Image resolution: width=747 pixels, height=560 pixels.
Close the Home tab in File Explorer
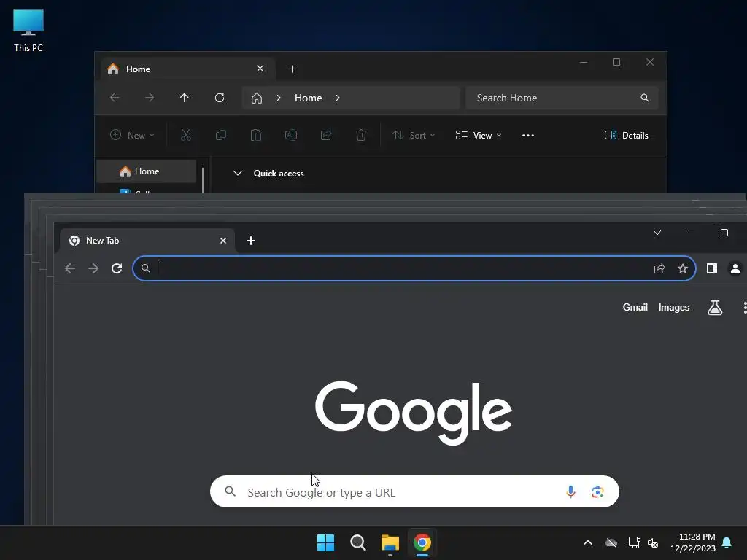(260, 69)
